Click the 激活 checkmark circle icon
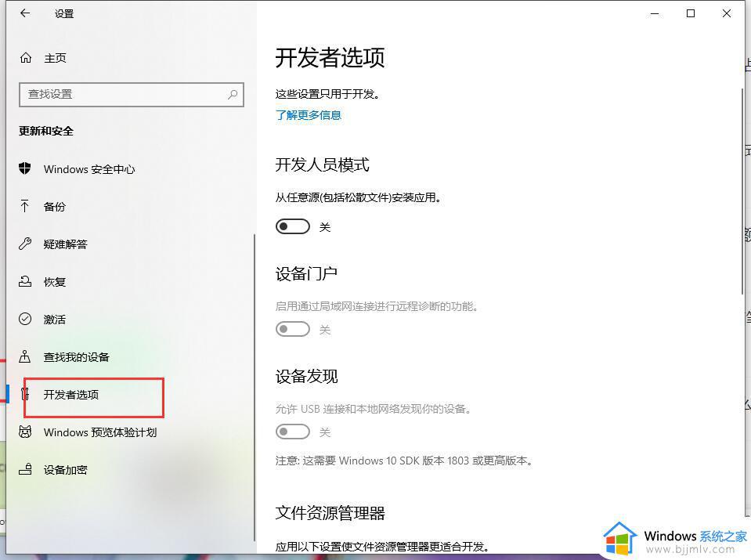This screenshot has height=560, width=751. click(x=25, y=319)
